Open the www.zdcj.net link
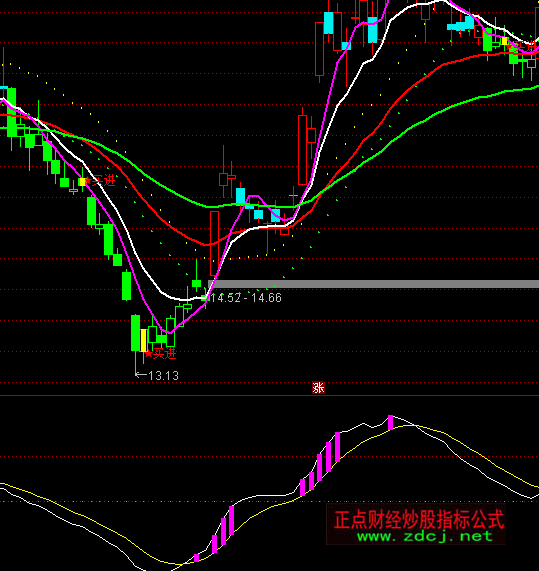 pyautogui.click(x=425, y=536)
